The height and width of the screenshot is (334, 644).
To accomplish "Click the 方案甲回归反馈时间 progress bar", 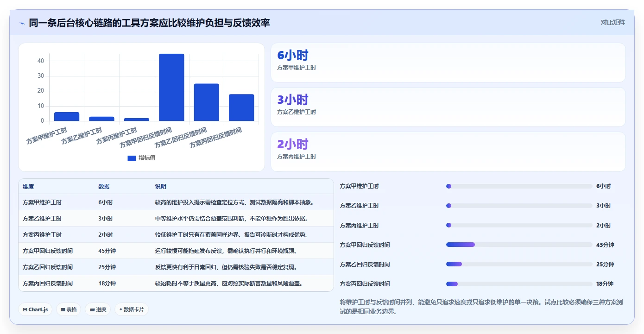I will tap(519, 245).
